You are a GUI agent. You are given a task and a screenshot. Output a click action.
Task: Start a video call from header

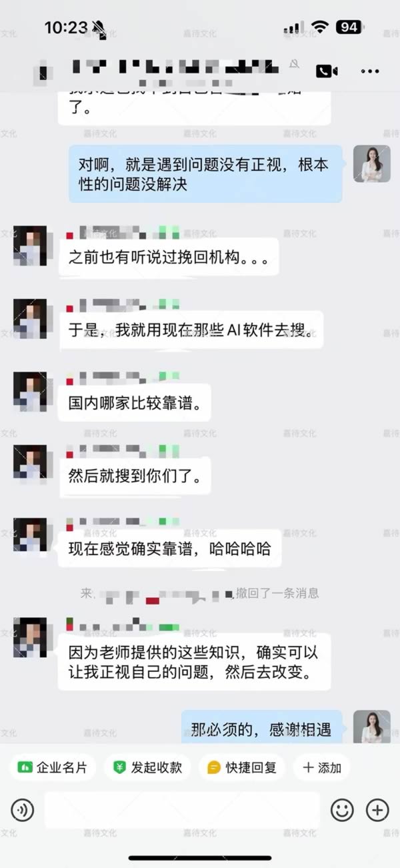tap(327, 71)
